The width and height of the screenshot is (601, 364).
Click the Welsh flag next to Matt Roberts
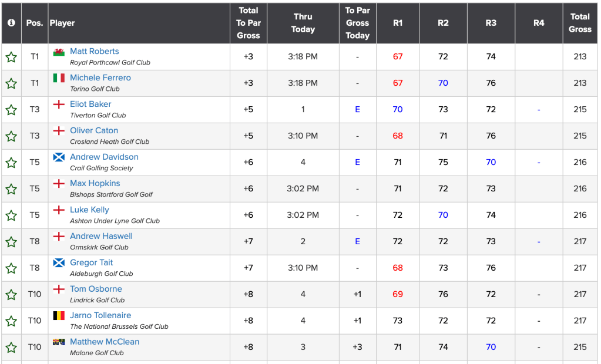[59, 52]
